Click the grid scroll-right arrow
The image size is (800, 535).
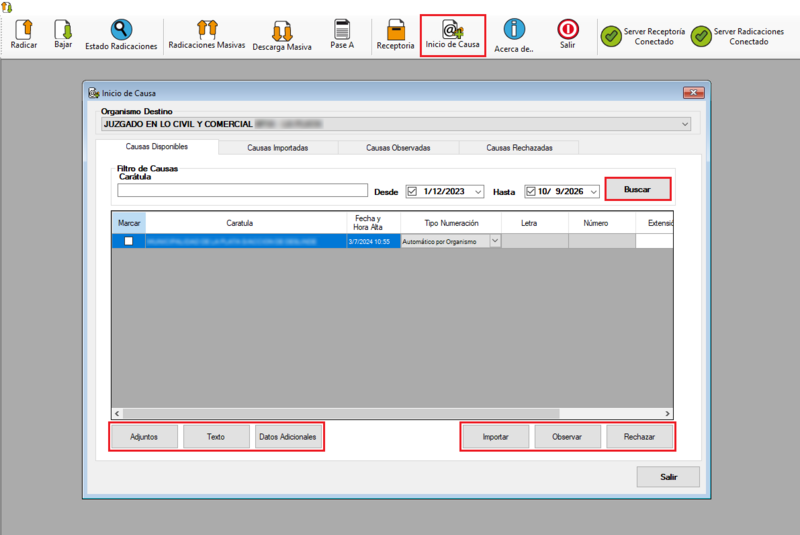click(x=667, y=414)
